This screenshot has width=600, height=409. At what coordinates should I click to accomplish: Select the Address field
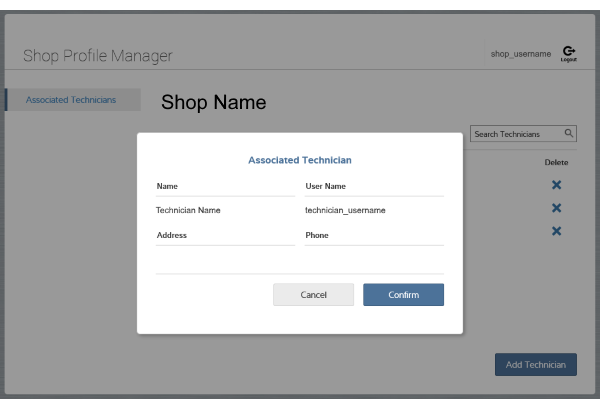211,236
